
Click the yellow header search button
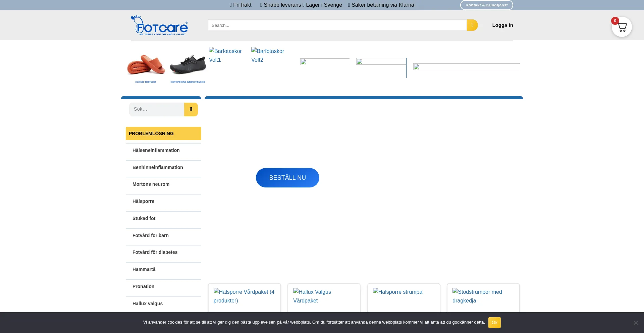pos(472,25)
